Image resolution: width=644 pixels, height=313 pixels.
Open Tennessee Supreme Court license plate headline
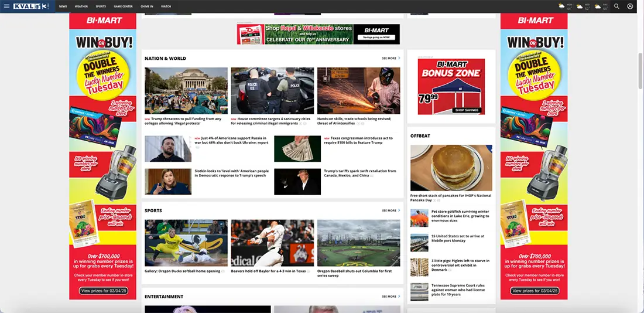point(458,290)
